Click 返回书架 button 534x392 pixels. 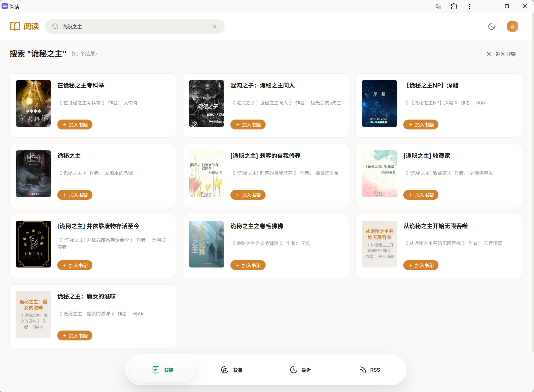pos(500,54)
